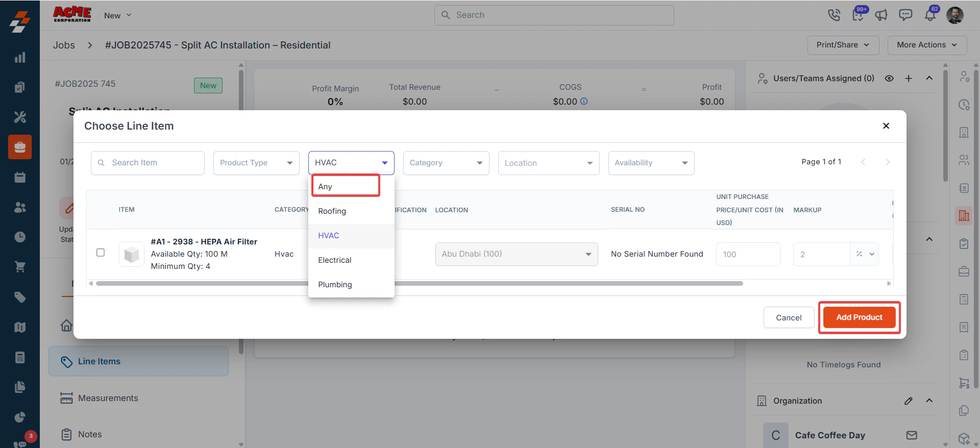Select the Jobs briefcase sidebar icon
980x448 pixels.
click(20, 147)
